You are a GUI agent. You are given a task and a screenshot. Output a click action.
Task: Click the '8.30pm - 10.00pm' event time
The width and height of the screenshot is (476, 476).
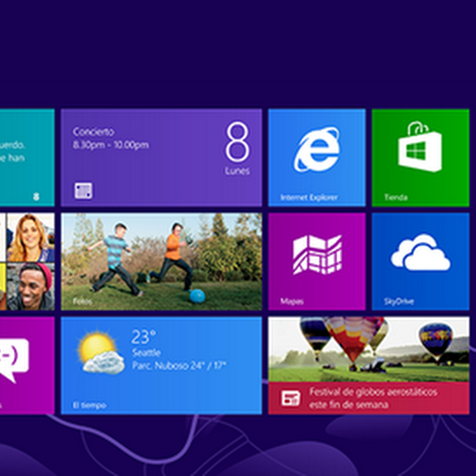[111, 145]
